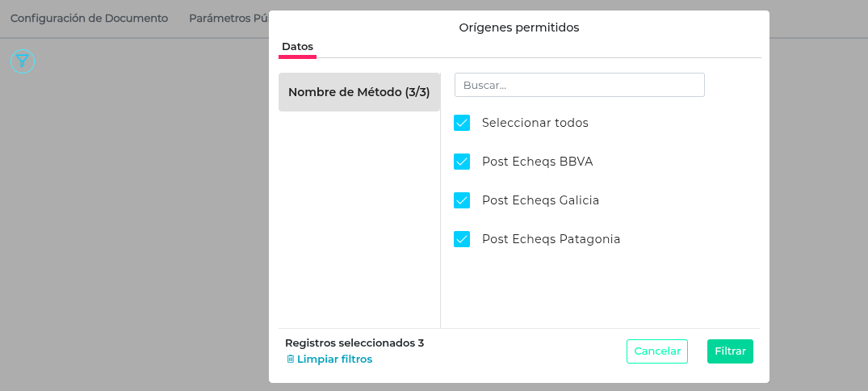Open the funnel filter icon

23,61
